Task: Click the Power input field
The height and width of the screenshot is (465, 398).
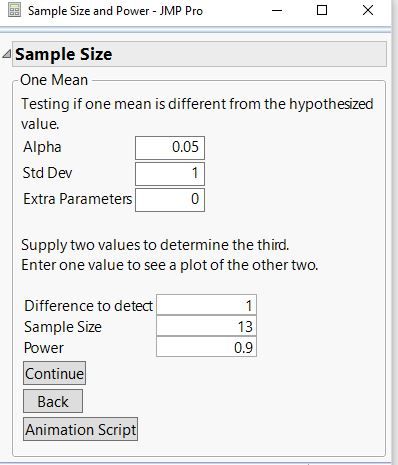Action: 206,347
